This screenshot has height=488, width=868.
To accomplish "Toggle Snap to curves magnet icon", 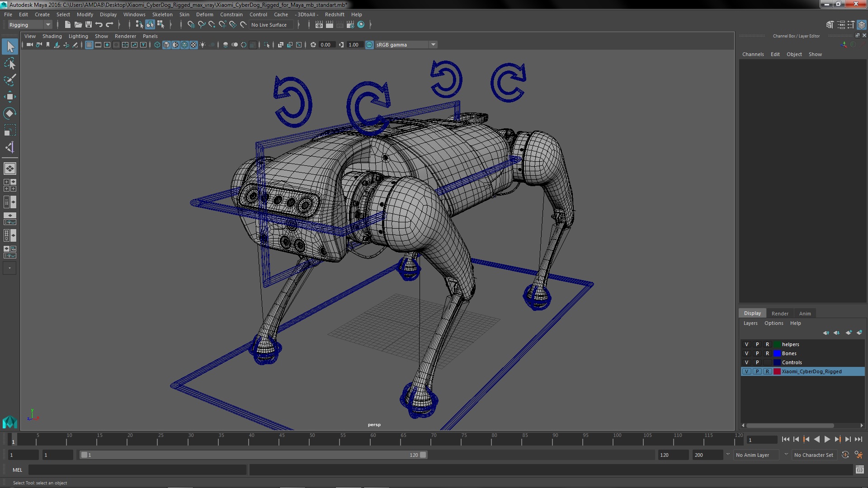I will [x=201, y=25].
